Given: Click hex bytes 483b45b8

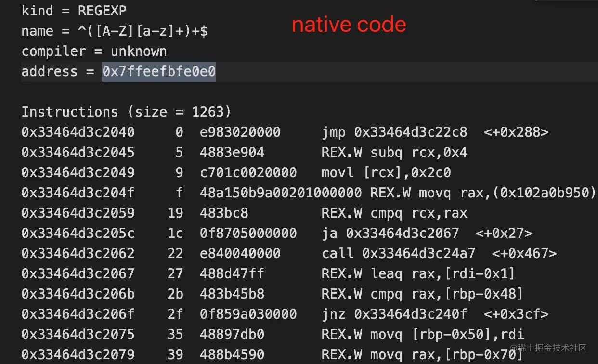Looking at the screenshot, I should coord(232,294).
